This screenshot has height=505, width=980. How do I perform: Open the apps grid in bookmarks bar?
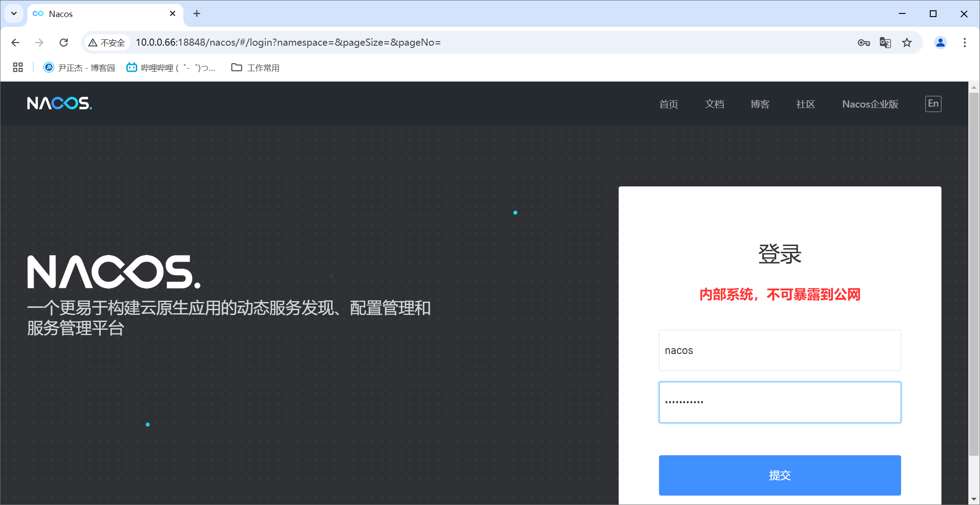pyautogui.click(x=18, y=68)
